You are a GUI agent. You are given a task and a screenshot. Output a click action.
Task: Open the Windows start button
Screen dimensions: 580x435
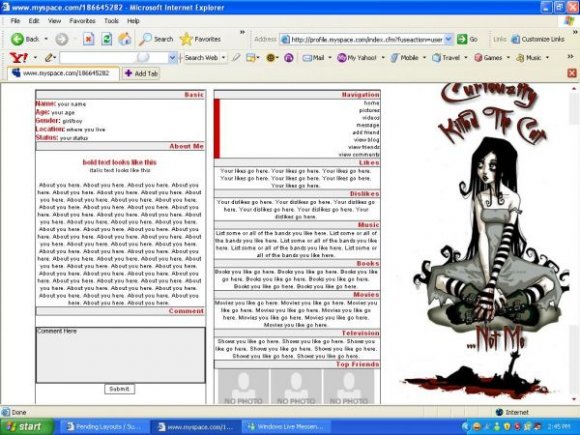(27, 426)
